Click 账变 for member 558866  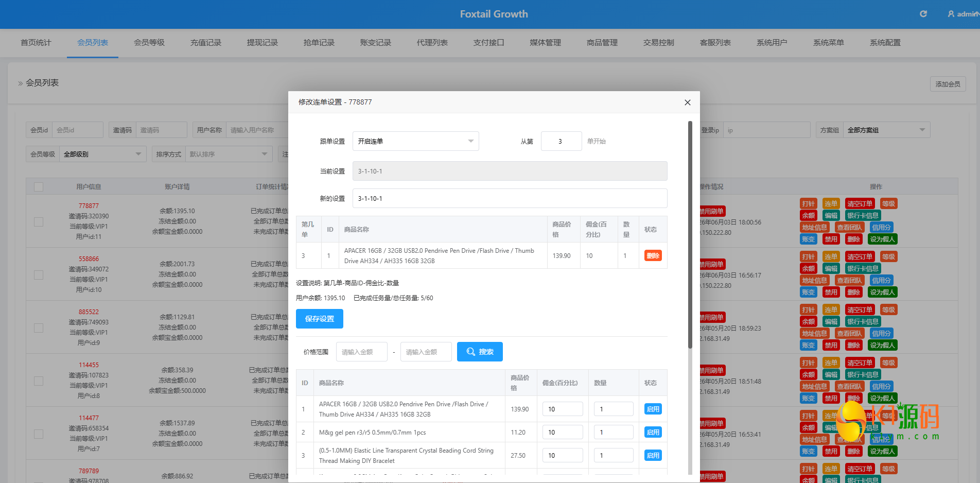(809, 292)
